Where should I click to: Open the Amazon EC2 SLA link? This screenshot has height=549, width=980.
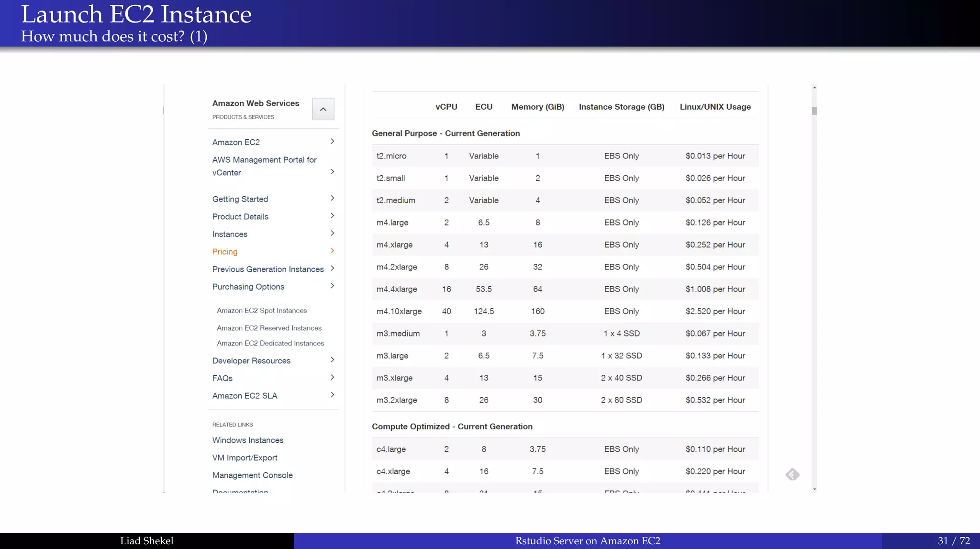[x=245, y=396]
